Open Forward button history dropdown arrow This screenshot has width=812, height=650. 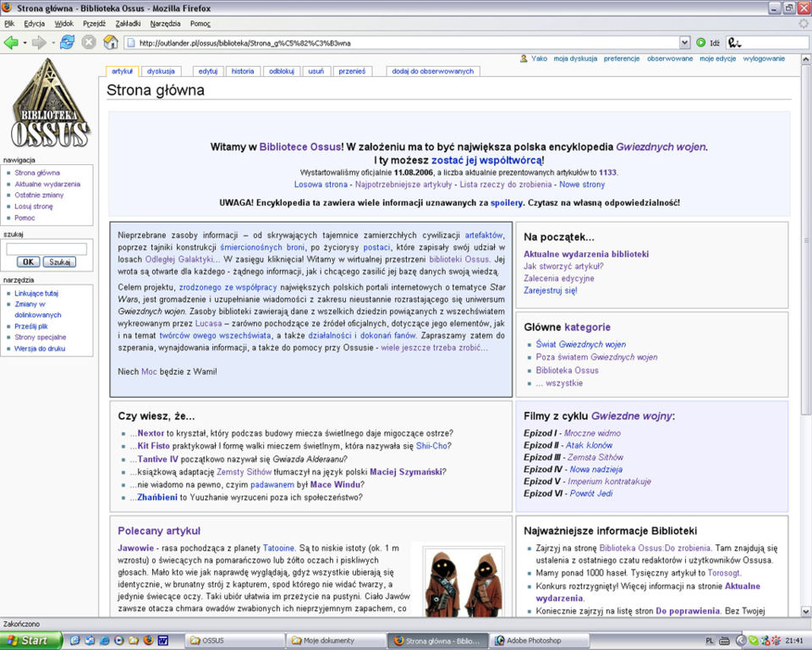click(x=52, y=42)
